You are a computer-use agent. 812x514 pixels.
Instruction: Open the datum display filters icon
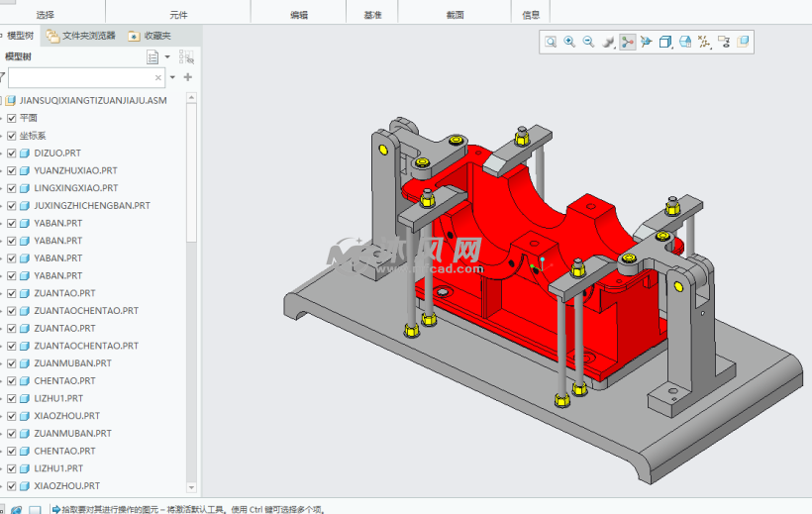click(x=704, y=42)
